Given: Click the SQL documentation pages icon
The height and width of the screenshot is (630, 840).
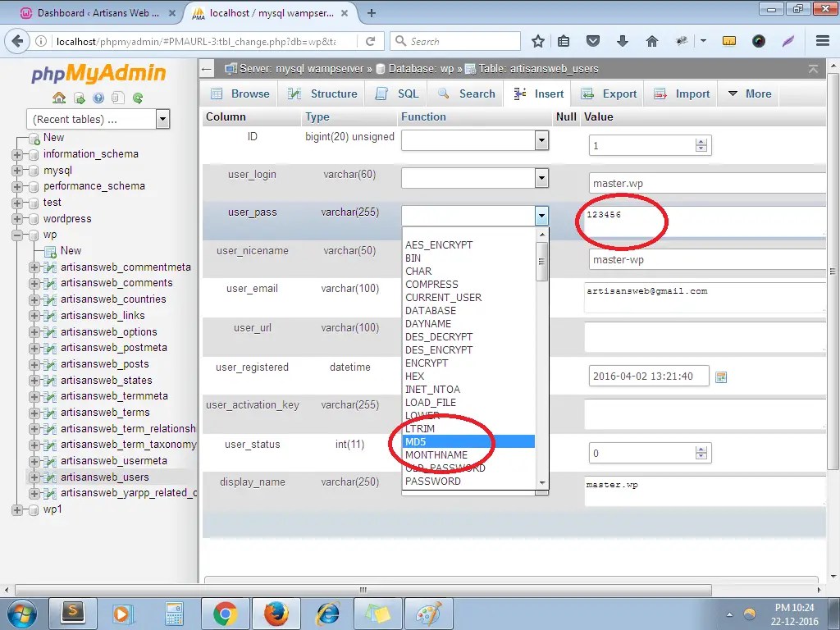Looking at the screenshot, I should [x=118, y=98].
